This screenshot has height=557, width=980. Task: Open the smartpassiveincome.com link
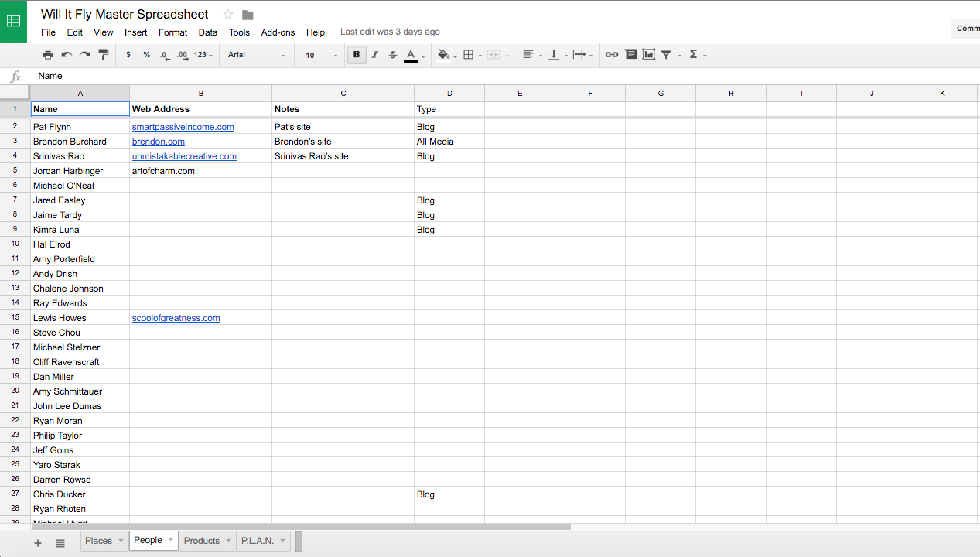183,127
